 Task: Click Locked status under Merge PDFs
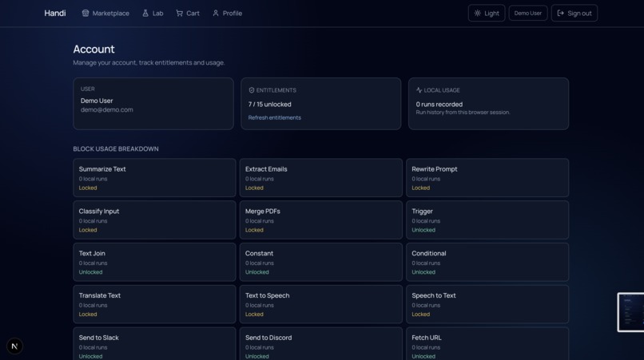[x=254, y=230]
